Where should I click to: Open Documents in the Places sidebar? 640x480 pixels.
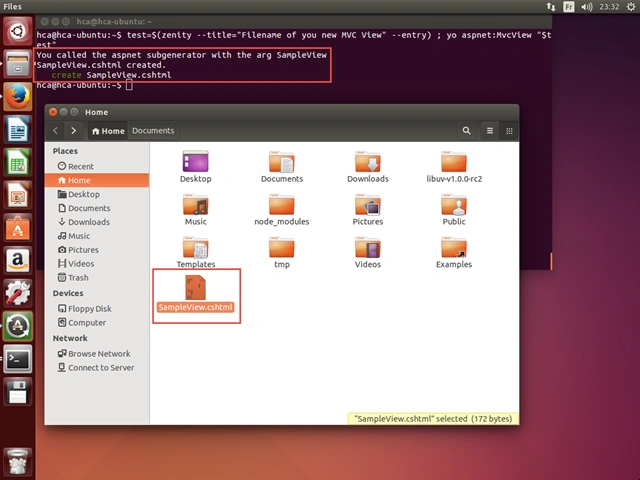tap(97, 208)
